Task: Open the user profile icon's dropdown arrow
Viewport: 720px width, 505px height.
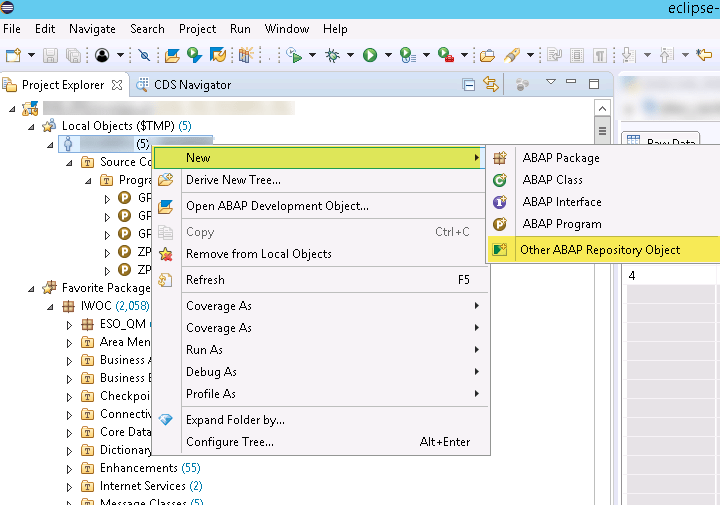Action: [120, 55]
